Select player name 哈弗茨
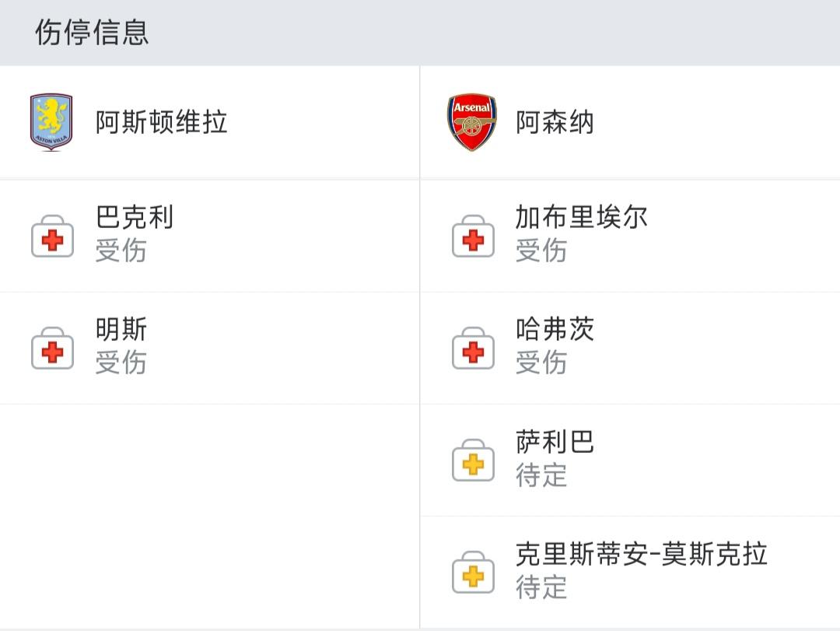 555,329
